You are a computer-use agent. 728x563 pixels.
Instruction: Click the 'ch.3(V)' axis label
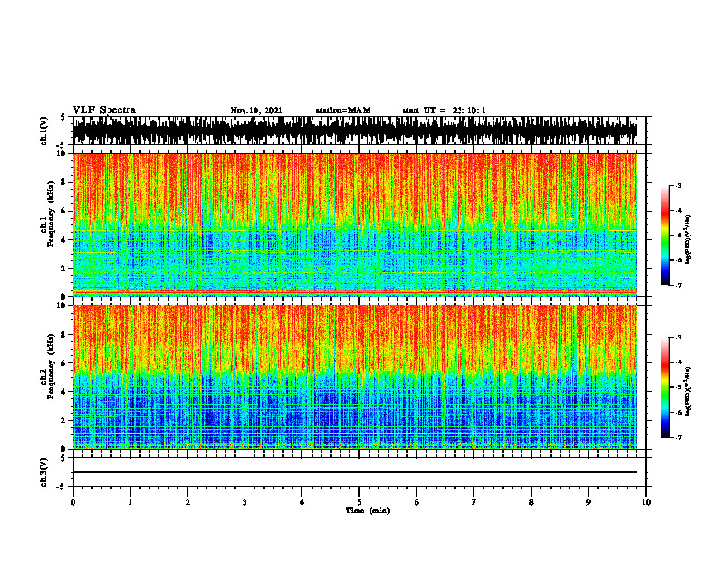(44, 473)
